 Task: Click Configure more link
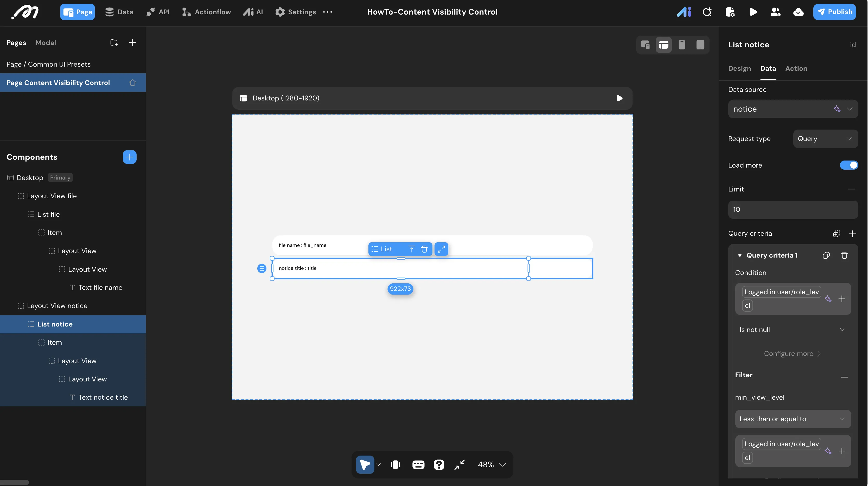(x=793, y=354)
